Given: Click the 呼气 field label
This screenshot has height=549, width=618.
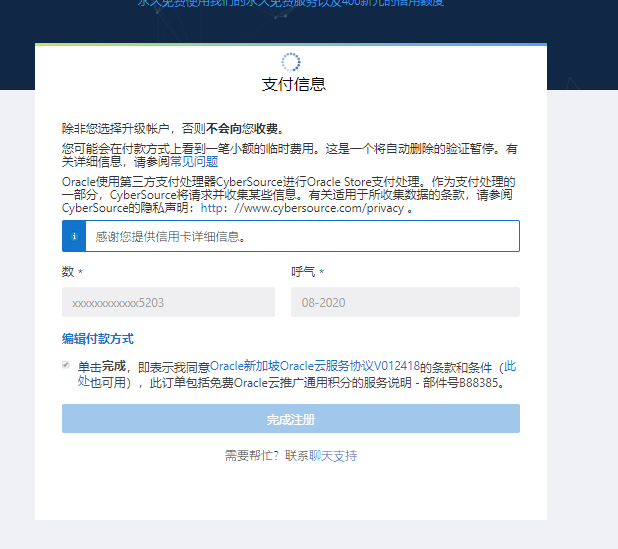Looking at the screenshot, I should point(303,272).
